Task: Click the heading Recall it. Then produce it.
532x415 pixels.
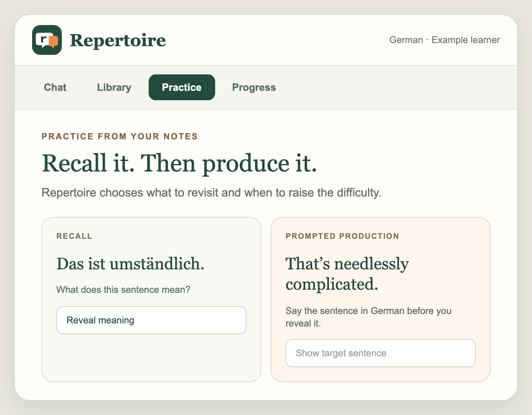Action: pyautogui.click(x=179, y=163)
